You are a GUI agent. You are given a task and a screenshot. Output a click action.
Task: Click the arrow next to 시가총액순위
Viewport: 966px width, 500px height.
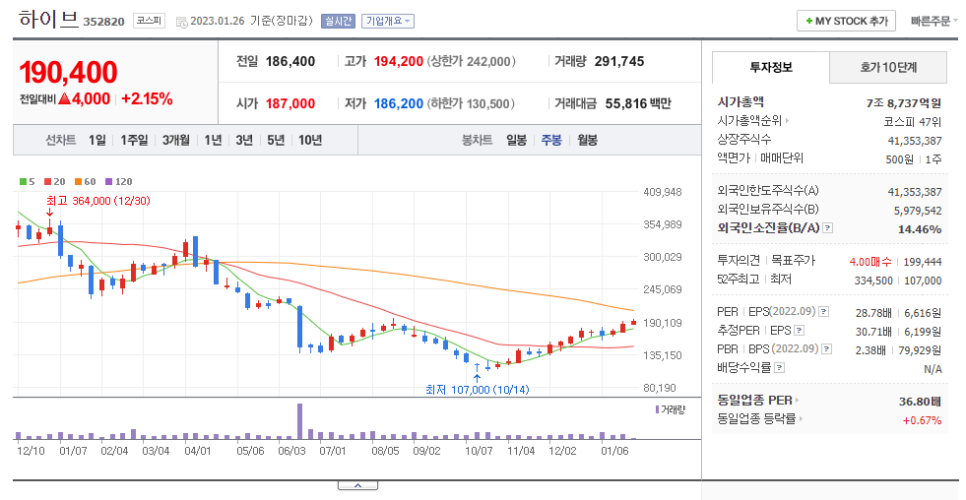[x=787, y=121]
